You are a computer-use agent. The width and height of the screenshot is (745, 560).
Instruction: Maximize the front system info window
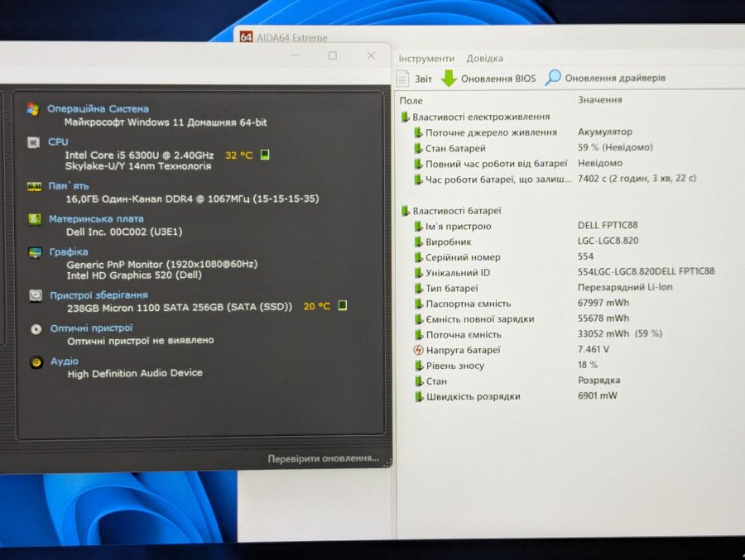tap(333, 55)
